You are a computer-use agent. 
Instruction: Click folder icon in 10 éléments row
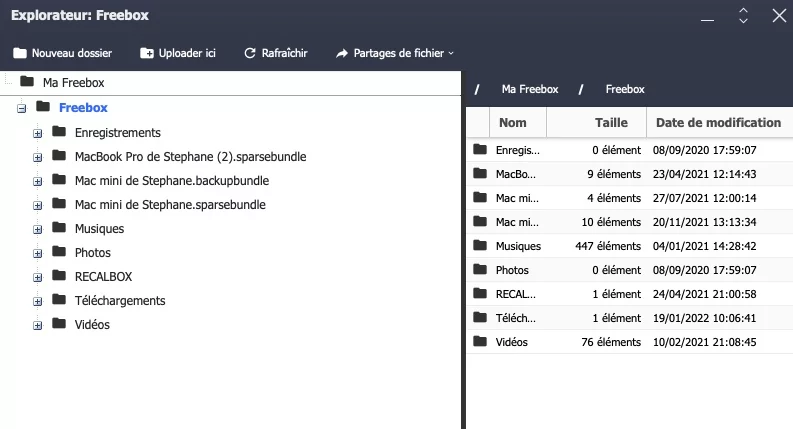pyautogui.click(x=480, y=221)
